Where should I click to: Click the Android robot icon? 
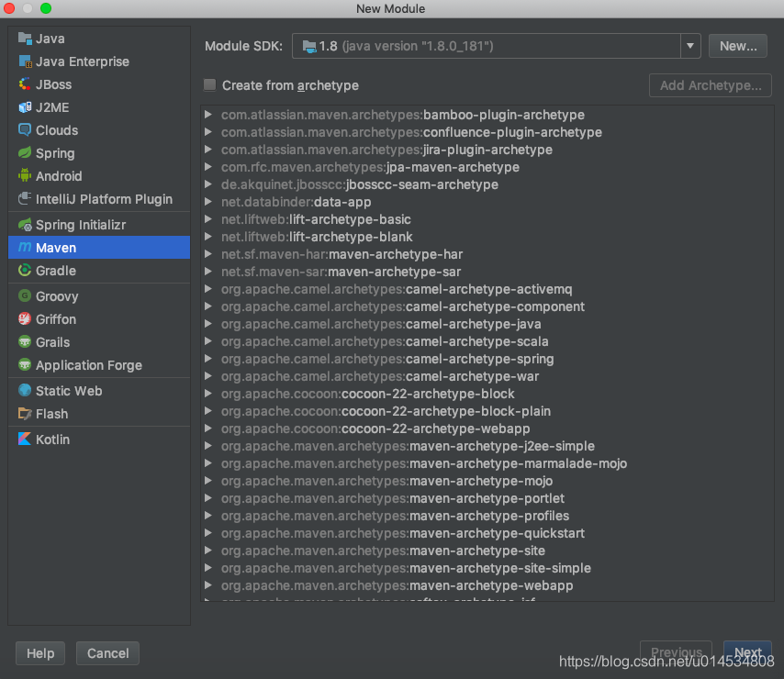pyautogui.click(x=25, y=176)
